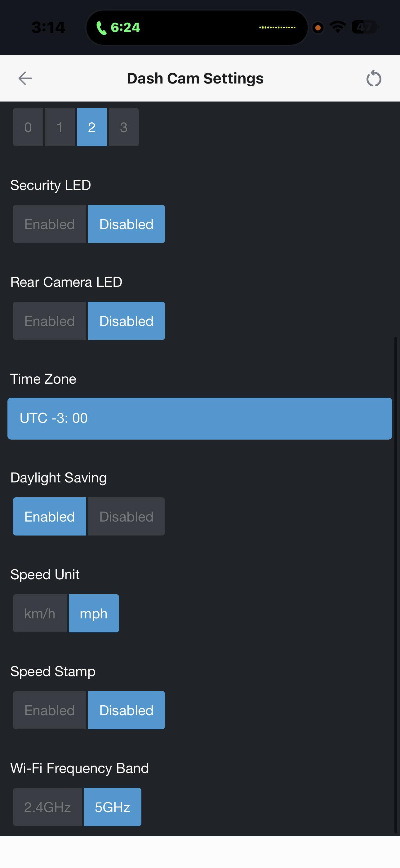400x868 pixels.
Task: Tap the back arrow icon
Action: [x=25, y=78]
